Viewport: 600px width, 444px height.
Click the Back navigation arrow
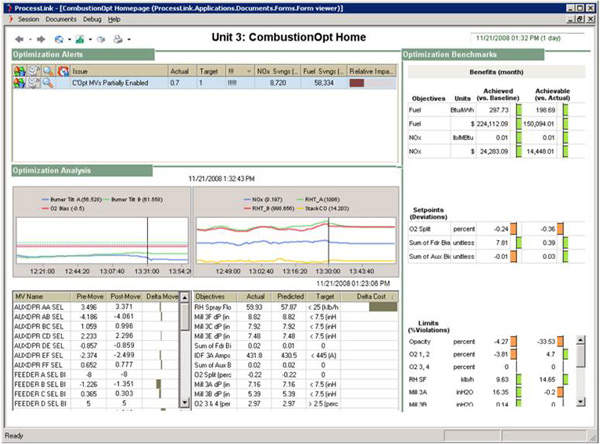tap(19, 39)
